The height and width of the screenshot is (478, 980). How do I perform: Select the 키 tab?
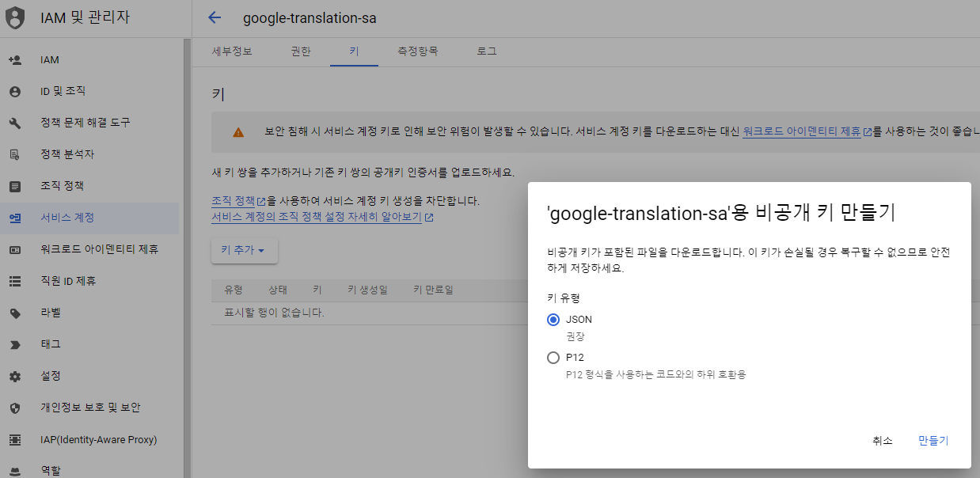pos(355,51)
